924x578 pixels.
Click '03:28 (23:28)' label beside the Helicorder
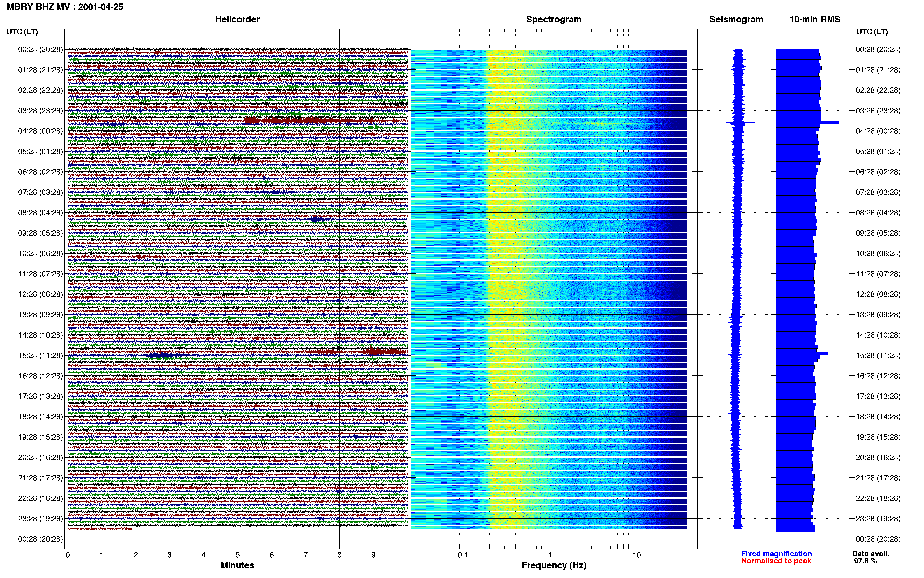point(41,111)
